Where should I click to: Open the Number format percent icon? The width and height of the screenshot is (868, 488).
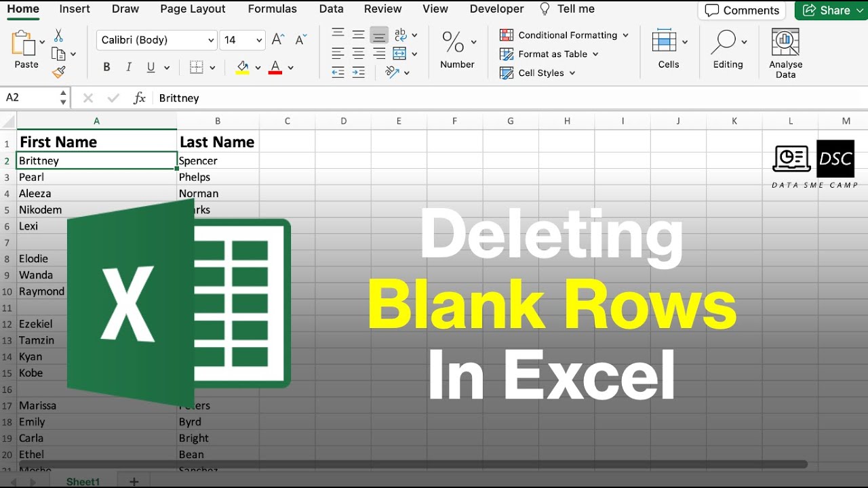click(x=452, y=42)
